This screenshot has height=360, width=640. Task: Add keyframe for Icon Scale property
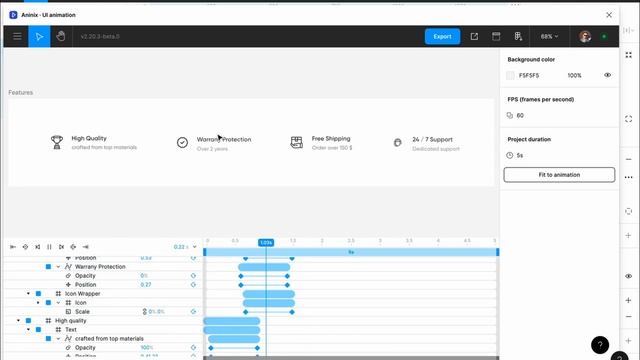193,312
